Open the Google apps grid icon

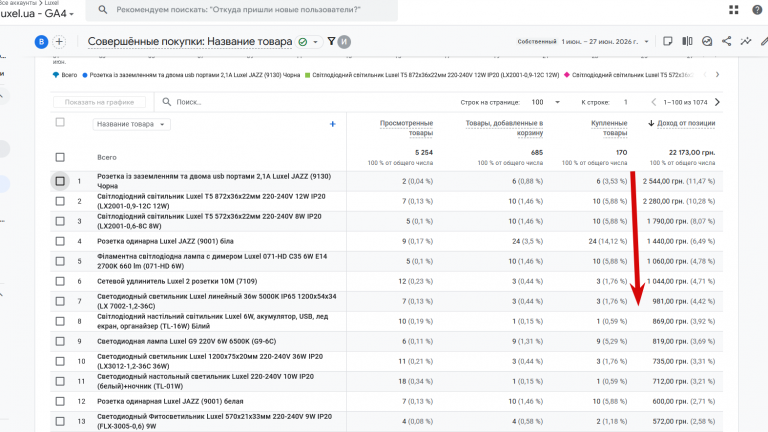tap(733, 10)
